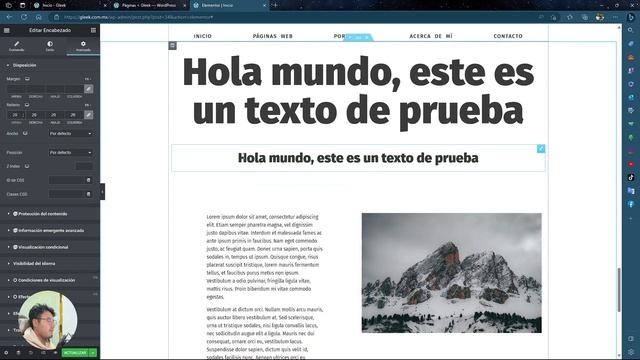Switch to the Contenido tab
This screenshot has width=640, height=360.
click(x=17, y=46)
